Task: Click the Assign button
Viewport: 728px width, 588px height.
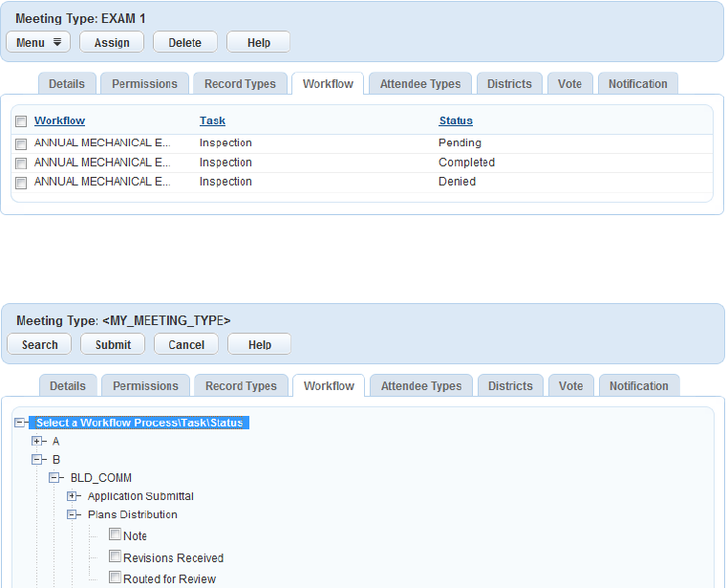Action: coord(112,42)
